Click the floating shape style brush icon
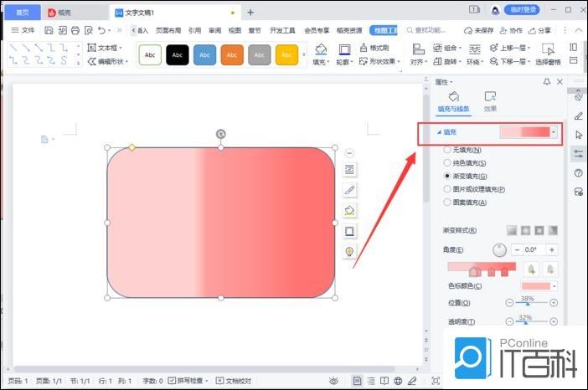The image size is (588, 390). [x=349, y=190]
